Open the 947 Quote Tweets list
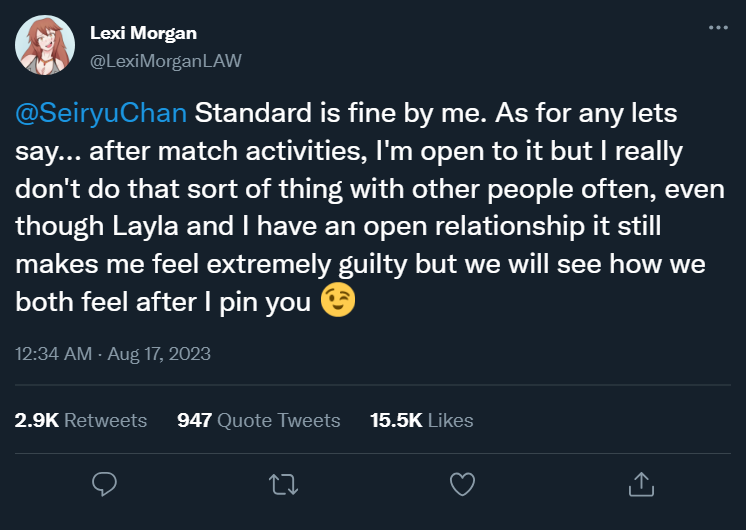The height and width of the screenshot is (530, 746). click(x=258, y=421)
